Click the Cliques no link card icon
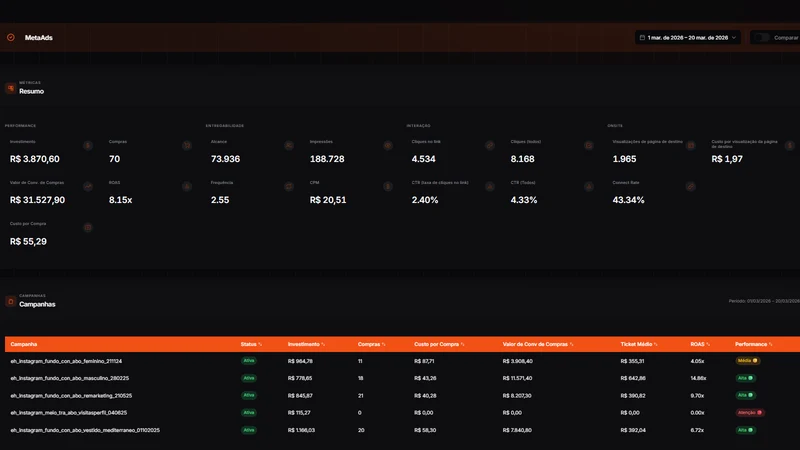The height and width of the screenshot is (450, 800). pyautogui.click(x=490, y=145)
